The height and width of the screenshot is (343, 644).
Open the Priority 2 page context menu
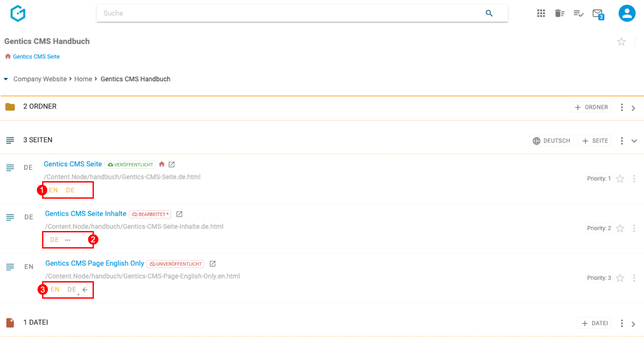coord(634,228)
